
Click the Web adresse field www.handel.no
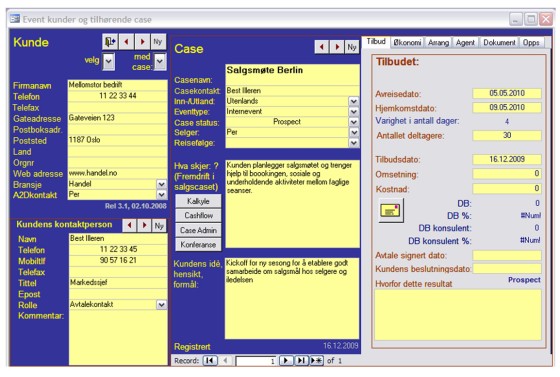[x=118, y=173]
